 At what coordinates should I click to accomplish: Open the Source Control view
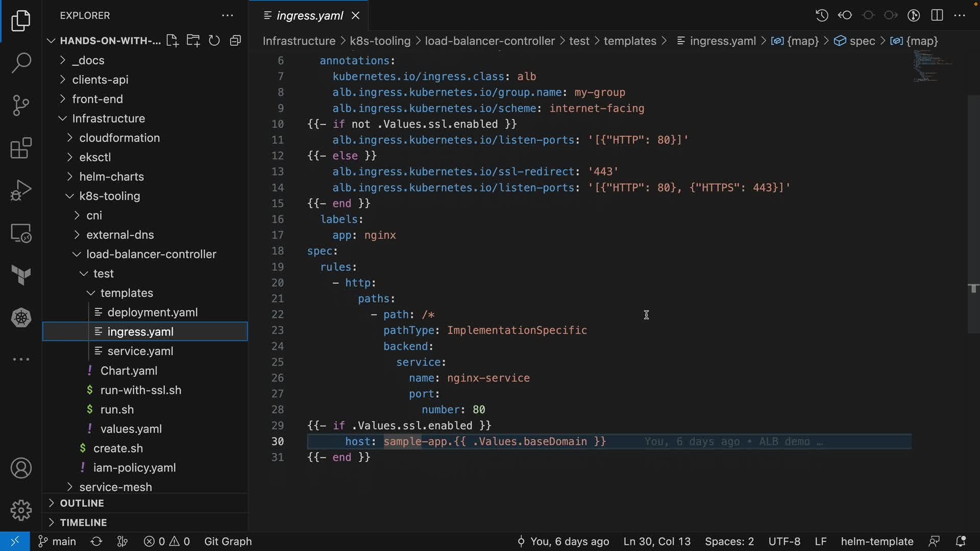tap(21, 106)
